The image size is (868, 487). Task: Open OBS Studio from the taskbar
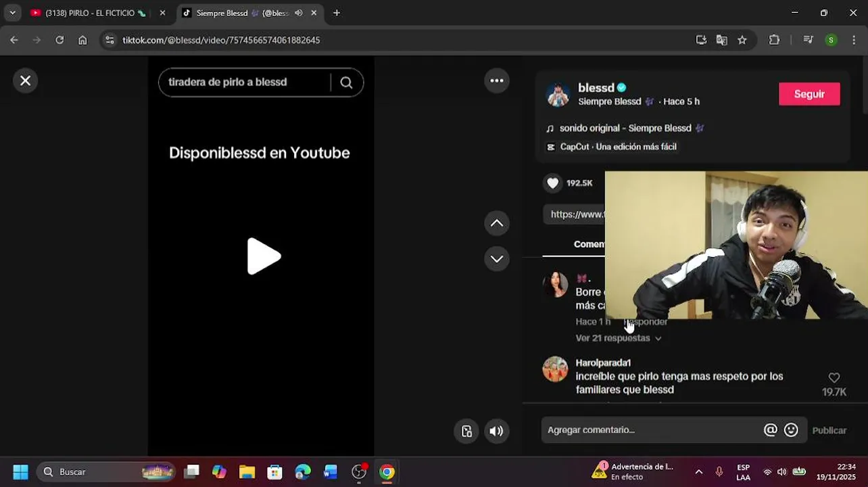tap(359, 471)
